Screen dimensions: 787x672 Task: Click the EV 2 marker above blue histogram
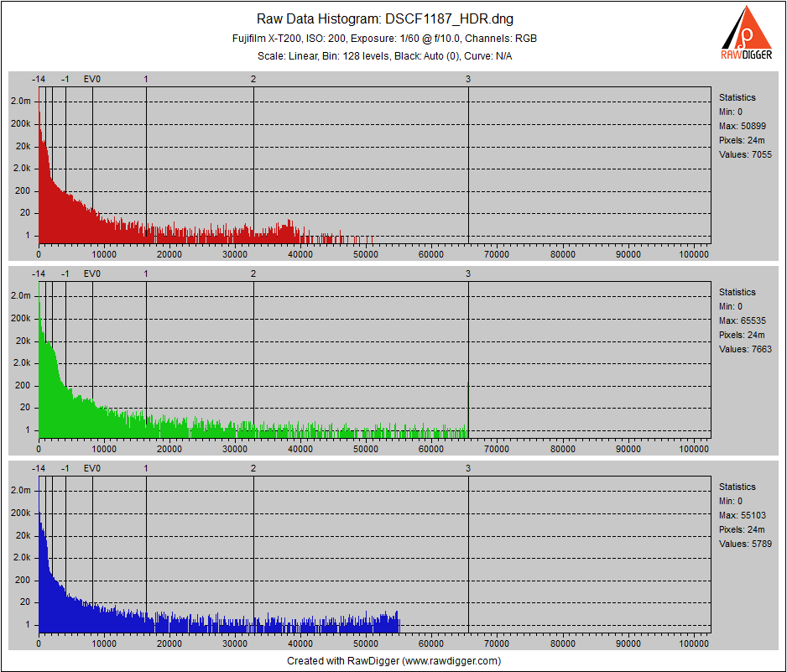coord(253,468)
